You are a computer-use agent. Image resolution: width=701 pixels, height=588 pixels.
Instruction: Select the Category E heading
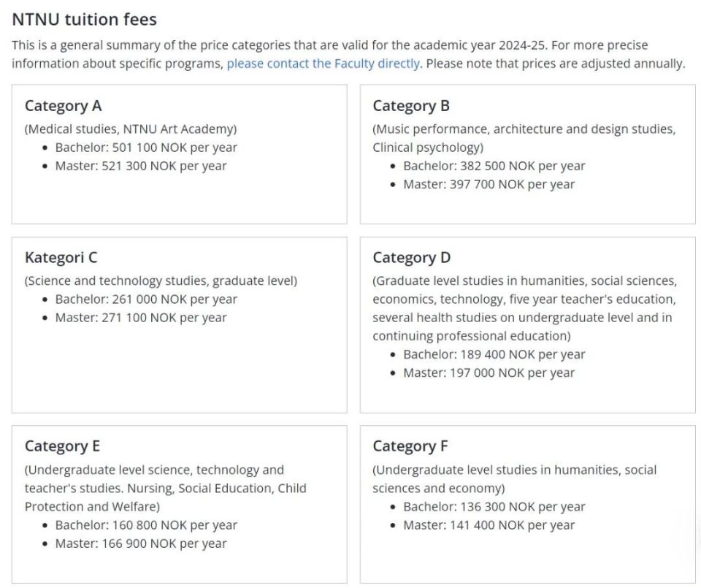point(62,446)
